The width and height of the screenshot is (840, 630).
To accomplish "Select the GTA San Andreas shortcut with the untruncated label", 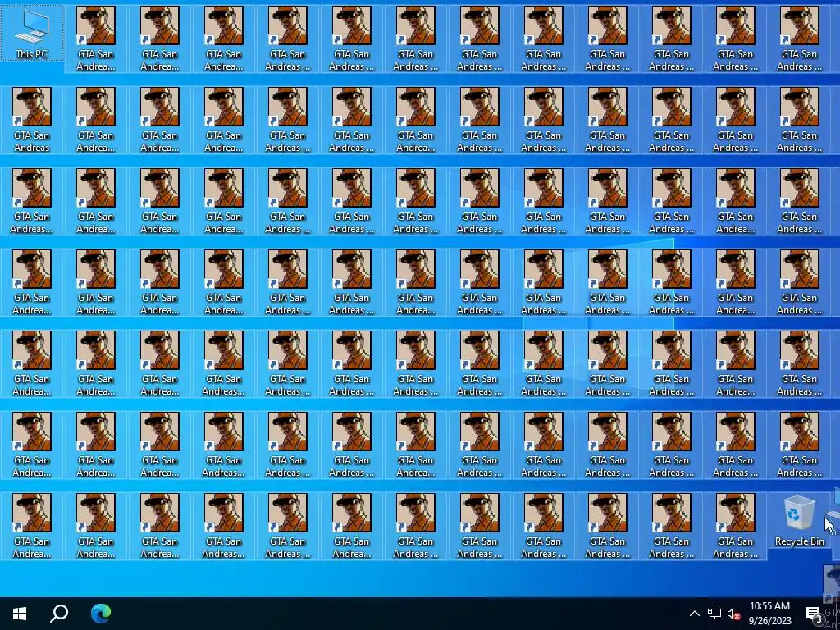I will click(32, 121).
